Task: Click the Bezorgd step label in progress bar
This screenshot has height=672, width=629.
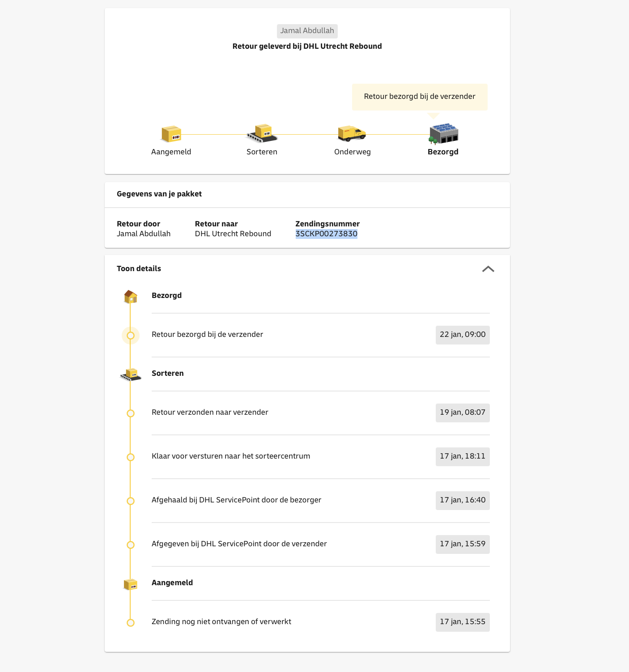Action: coord(443,152)
